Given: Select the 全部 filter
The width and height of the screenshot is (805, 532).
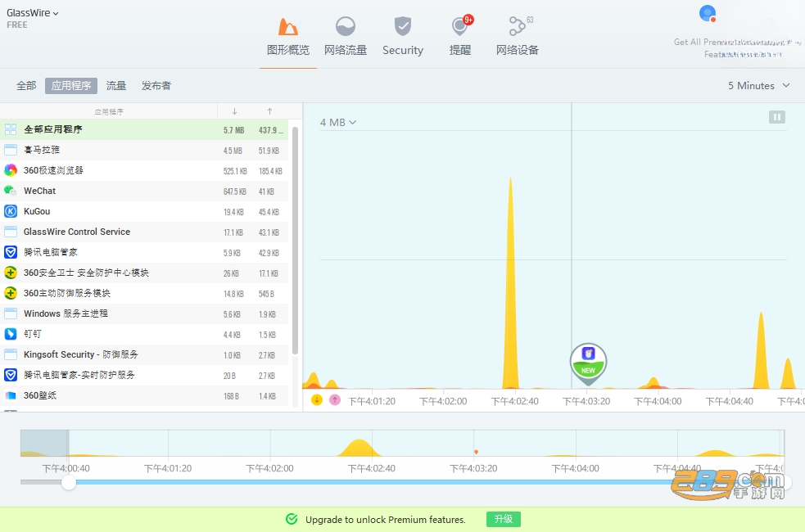Looking at the screenshot, I should (x=26, y=86).
